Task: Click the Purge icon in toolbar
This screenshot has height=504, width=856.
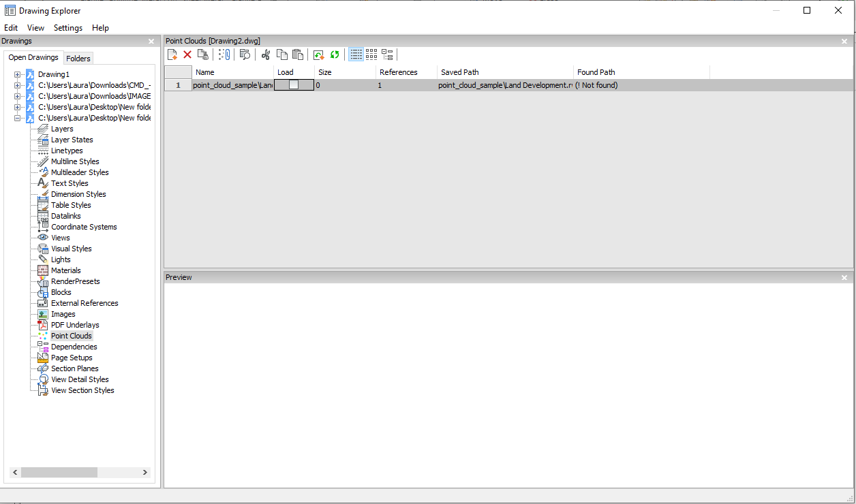Action: 202,54
